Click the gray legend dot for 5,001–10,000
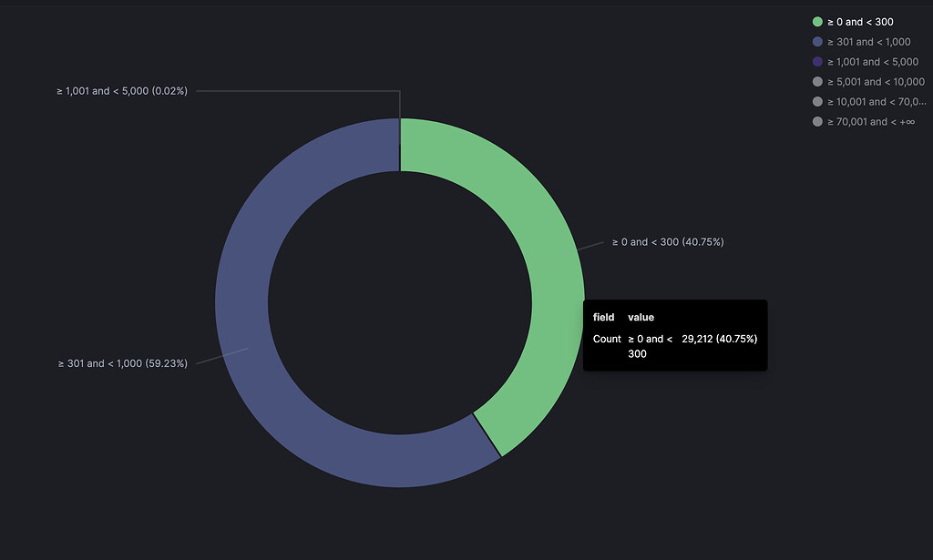 point(817,81)
